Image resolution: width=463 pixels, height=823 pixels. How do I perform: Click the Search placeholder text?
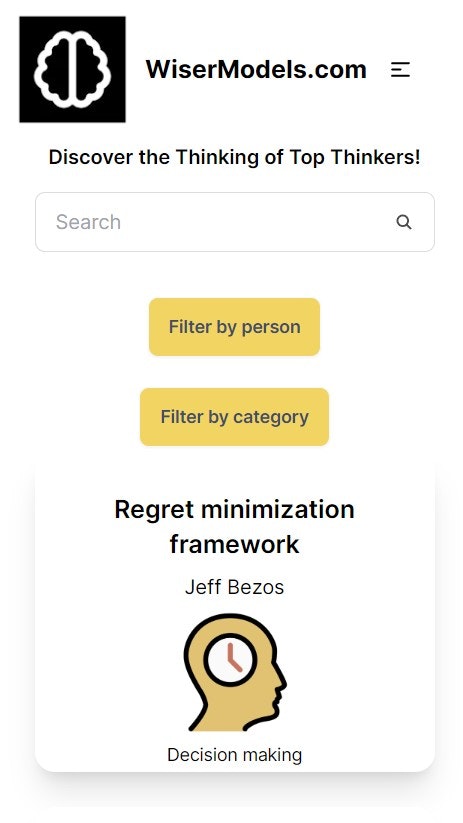(x=88, y=222)
